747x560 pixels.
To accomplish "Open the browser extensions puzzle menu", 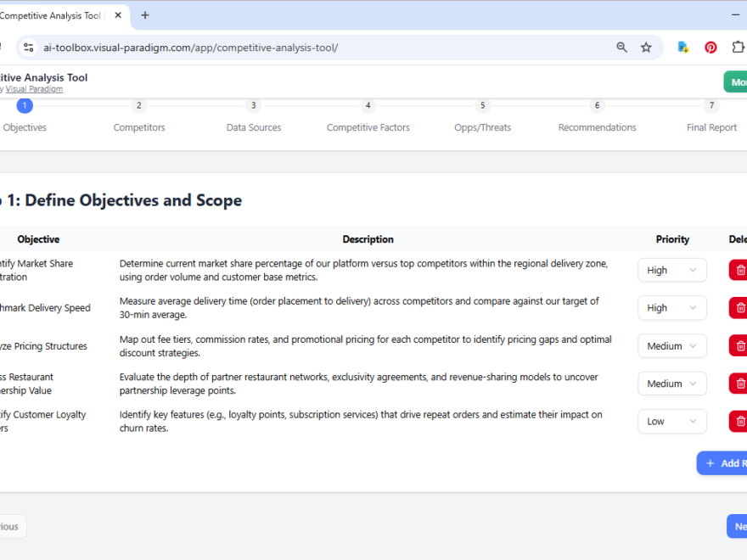I will (x=739, y=47).
